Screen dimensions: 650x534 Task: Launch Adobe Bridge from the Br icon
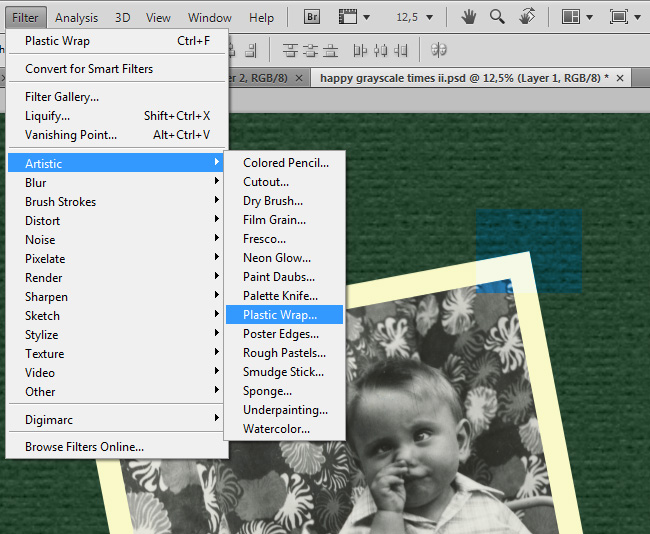(311, 17)
